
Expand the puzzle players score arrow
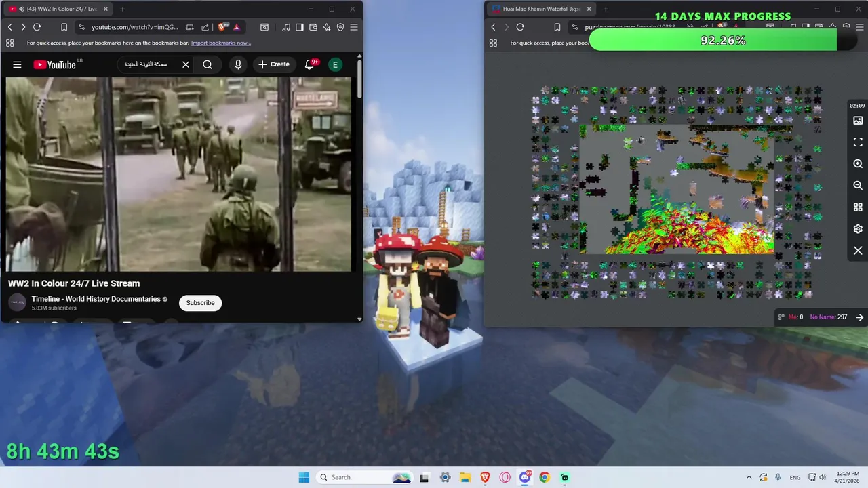click(x=860, y=317)
